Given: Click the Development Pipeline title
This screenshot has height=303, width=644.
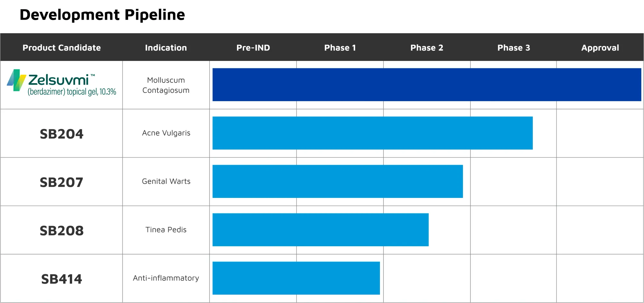Looking at the screenshot, I should (x=102, y=15).
